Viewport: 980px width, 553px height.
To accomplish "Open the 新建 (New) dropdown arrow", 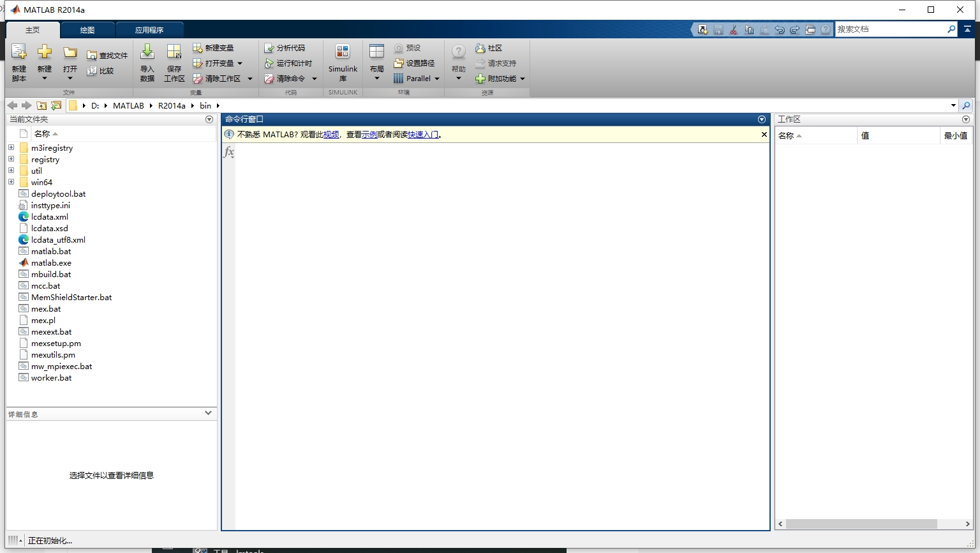I will [x=45, y=77].
